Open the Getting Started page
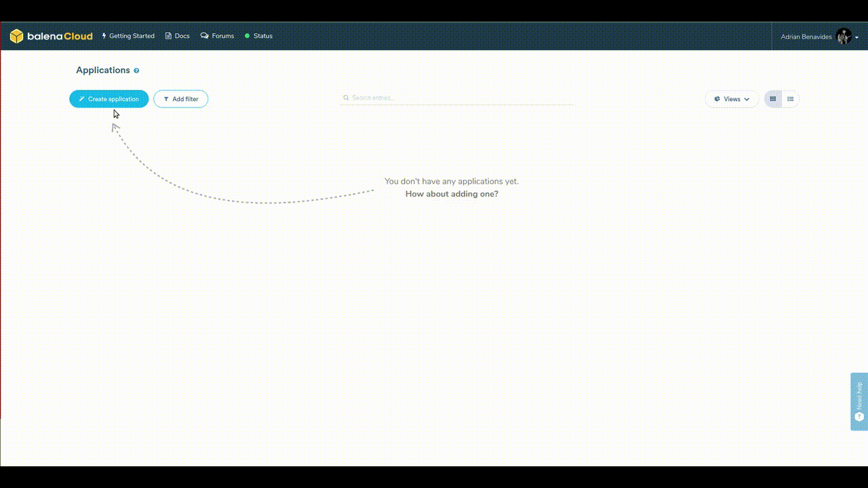This screenshot has height=488, width=868. click(128, 36)
